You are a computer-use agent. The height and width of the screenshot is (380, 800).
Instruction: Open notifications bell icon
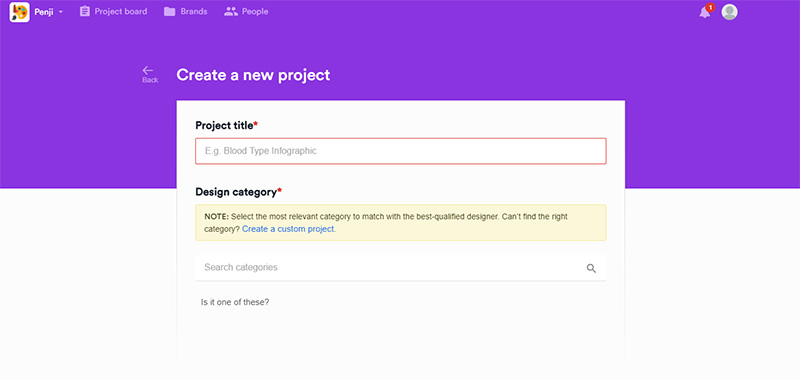(706, 11)
